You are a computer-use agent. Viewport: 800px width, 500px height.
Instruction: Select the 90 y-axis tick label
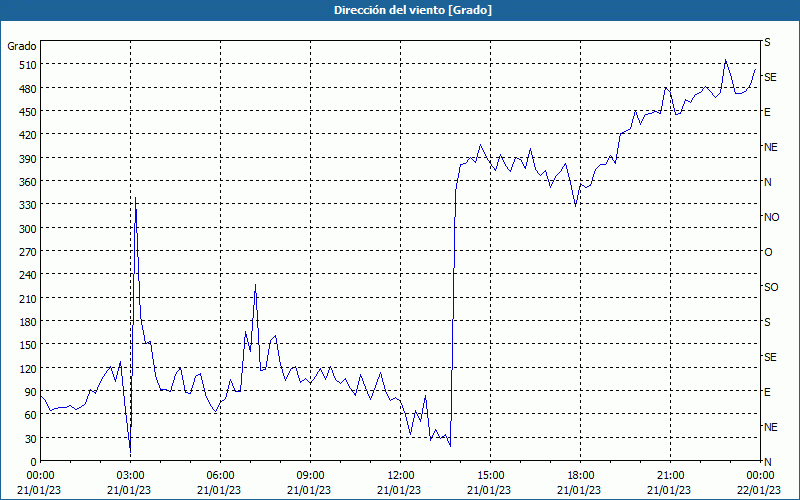coord(31,392)
